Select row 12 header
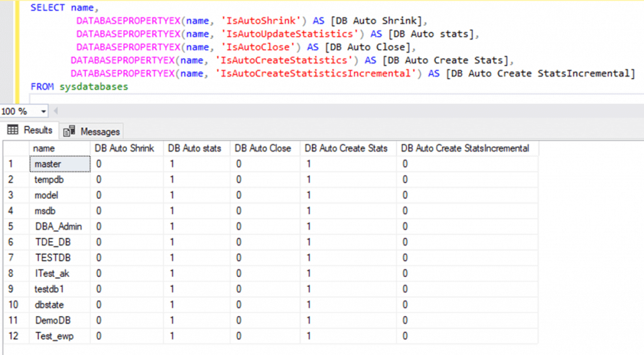644x355 pixels. (14, 336)
